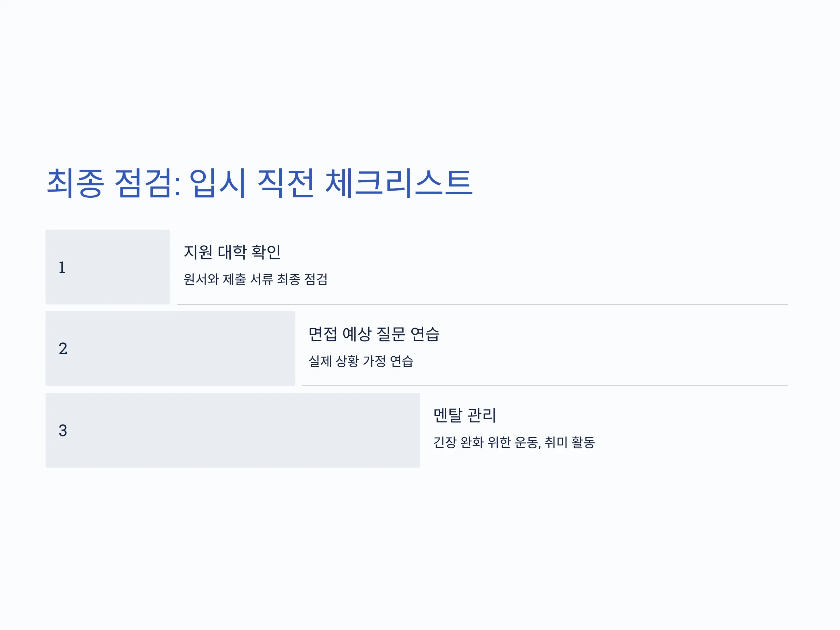Click the text 실제 상황 가정 연습
Image resolution: width=840 pixels, height=630 pixels.
click(361, 361)
